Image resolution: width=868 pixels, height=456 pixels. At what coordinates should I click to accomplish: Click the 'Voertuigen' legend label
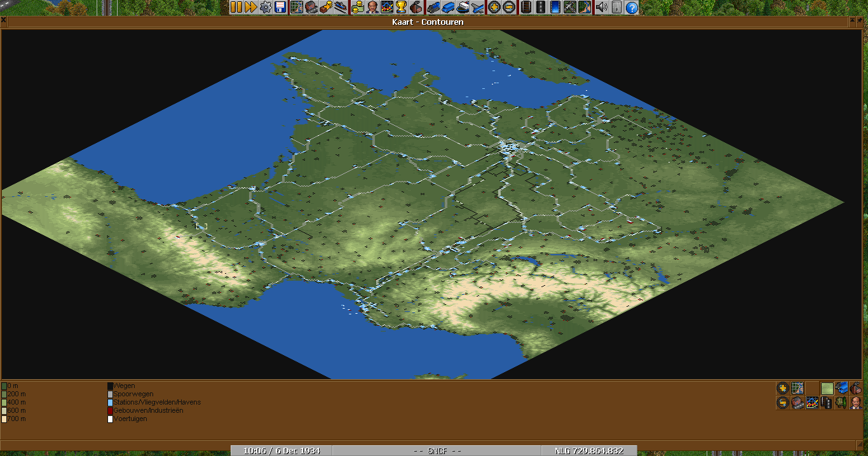[x=130, y=419]
